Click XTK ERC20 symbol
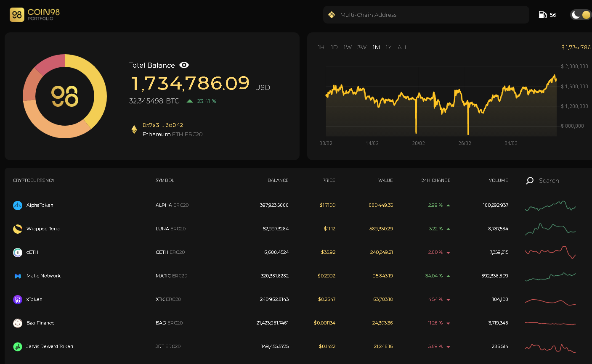Screen dimensions: 592x364 click(x=168, y=299)
